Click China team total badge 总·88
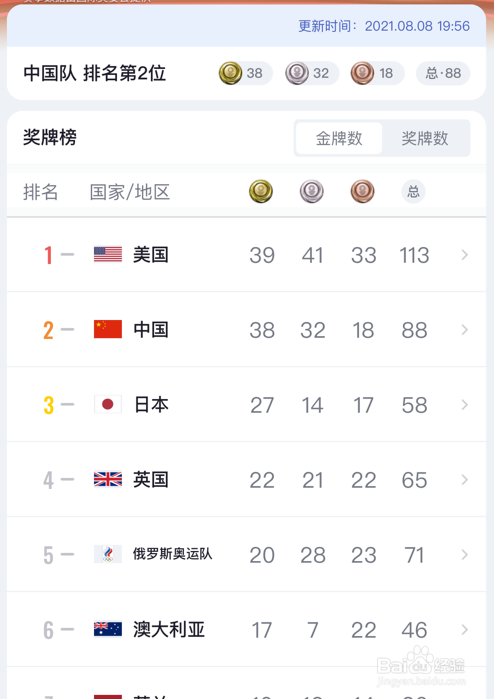Viewport: 494px width, 699px height. (x=443, y=73)
